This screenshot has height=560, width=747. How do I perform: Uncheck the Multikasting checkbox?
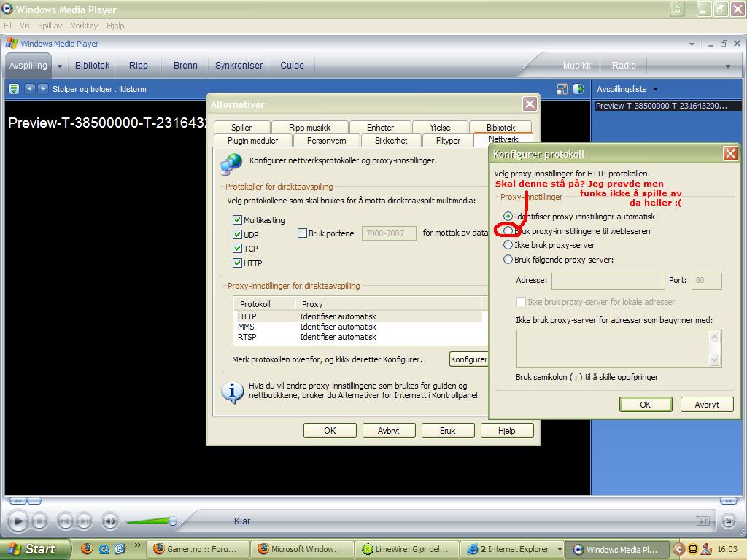[x=237, y=220]
